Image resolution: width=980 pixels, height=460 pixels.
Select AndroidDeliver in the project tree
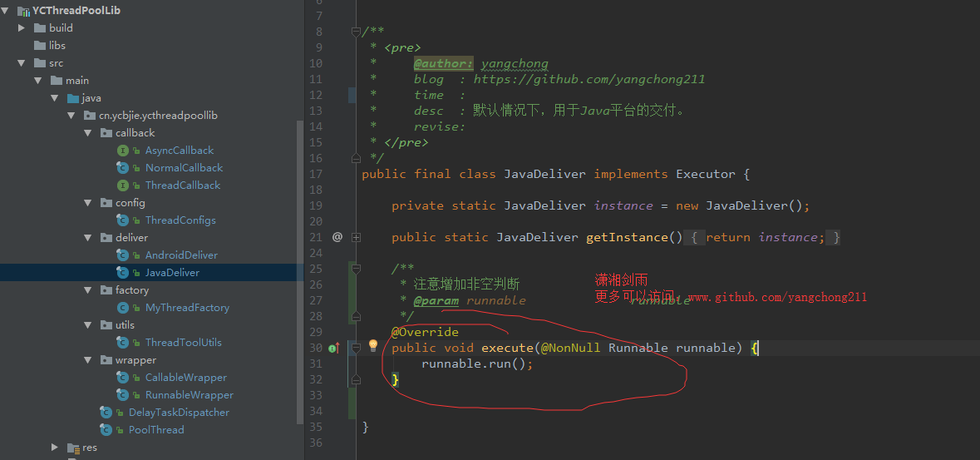[x=181, y=255]
